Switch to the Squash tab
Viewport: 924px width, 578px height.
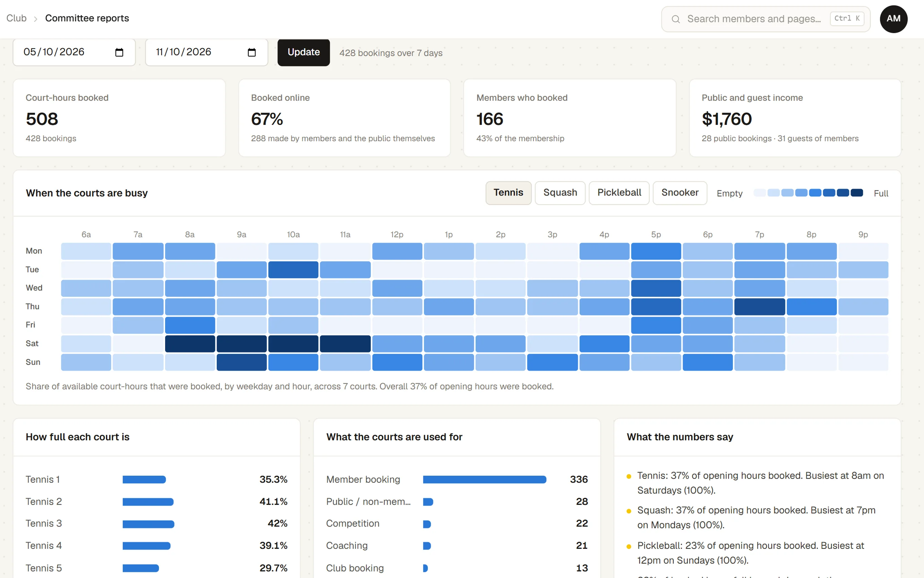[x=560, y=193]
